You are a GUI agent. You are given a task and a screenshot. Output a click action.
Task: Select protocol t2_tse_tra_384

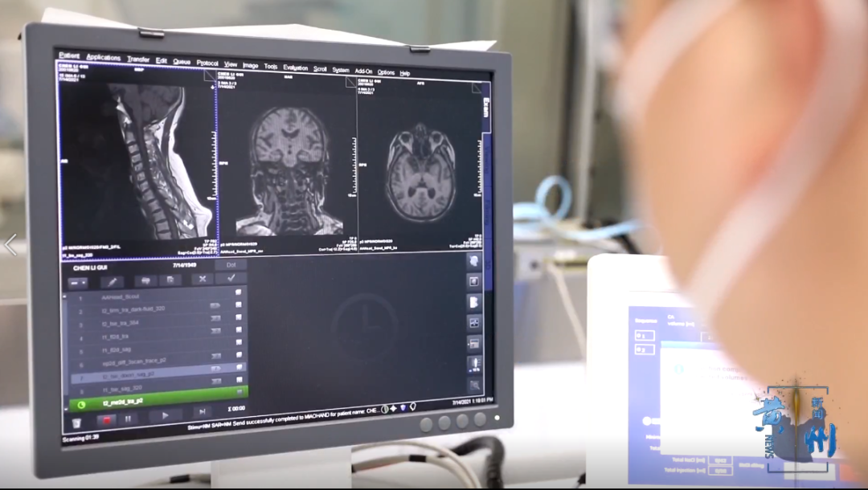point(158,322)
